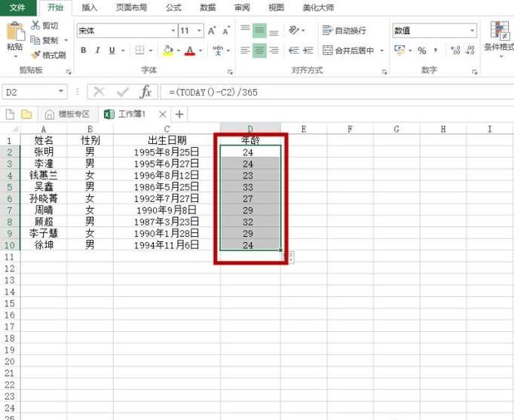Apply percent style format

422,51
